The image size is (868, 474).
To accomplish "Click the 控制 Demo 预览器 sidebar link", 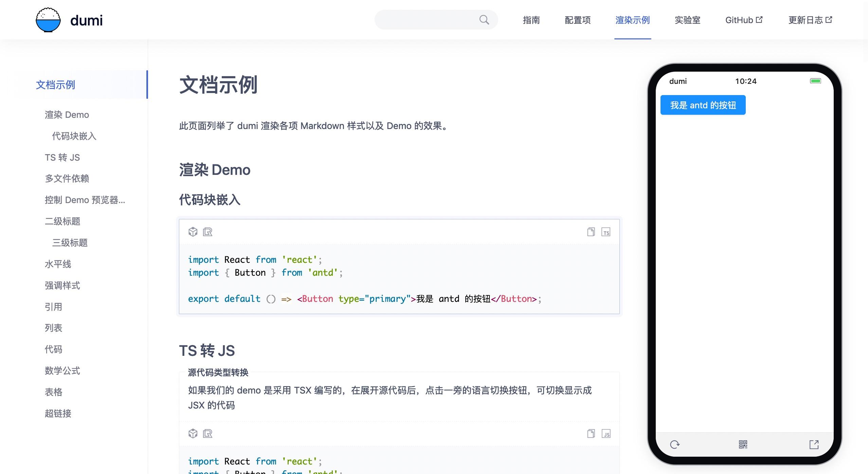I will click(86, 200).
